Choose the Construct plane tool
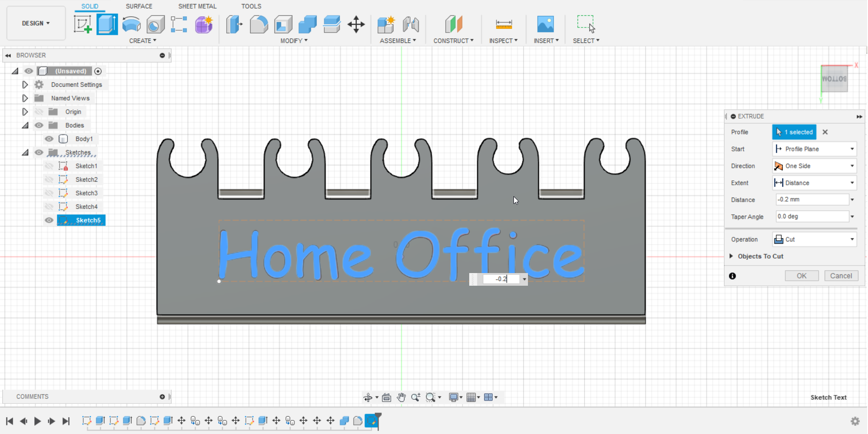868x434 pixels. coord(453,24)
